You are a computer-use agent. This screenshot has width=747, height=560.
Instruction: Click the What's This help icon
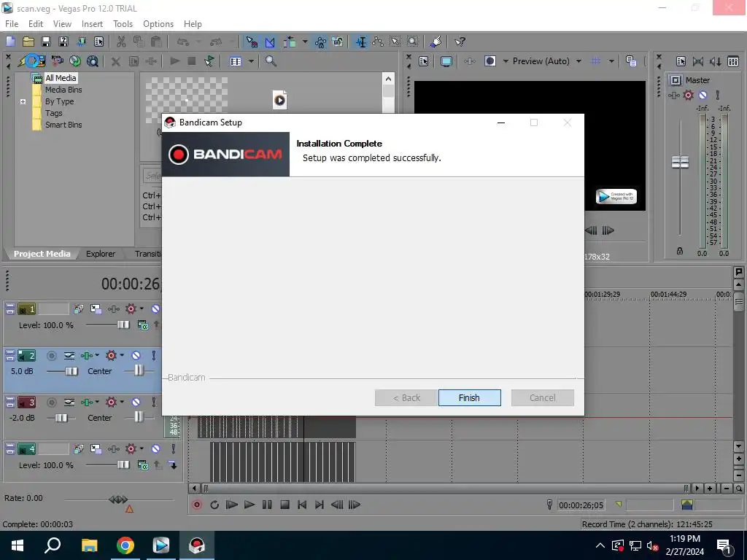(460, 42)
